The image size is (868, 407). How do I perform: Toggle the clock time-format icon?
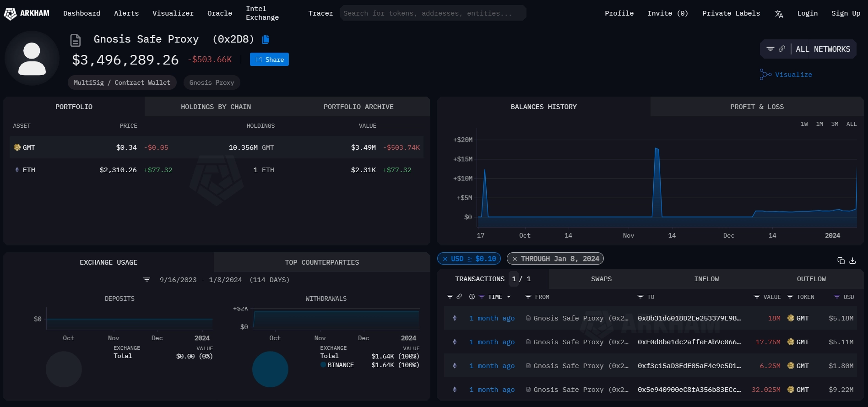472,297
